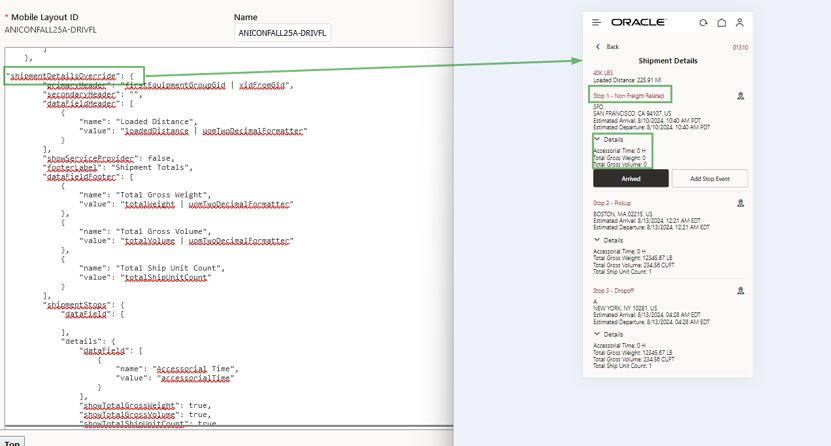
Task: Click into the Name input field
Action: (x=282, y=33)
